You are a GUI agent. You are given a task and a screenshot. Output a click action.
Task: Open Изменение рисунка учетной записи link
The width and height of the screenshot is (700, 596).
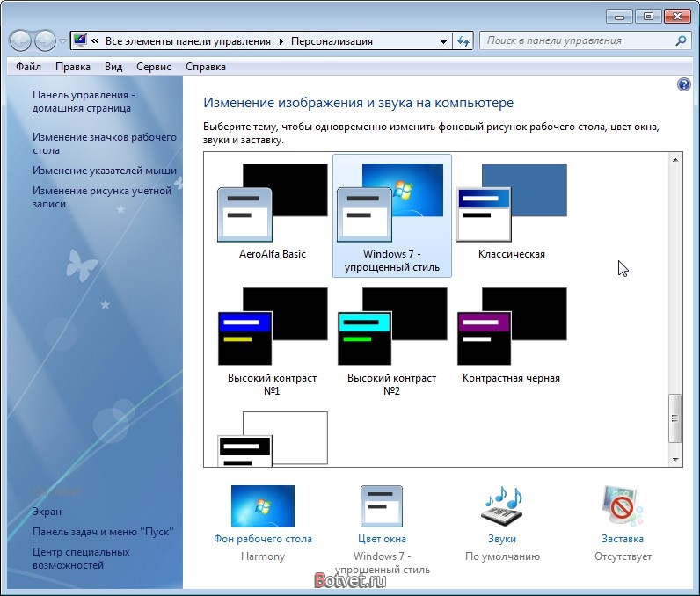(x=102, y=197)
